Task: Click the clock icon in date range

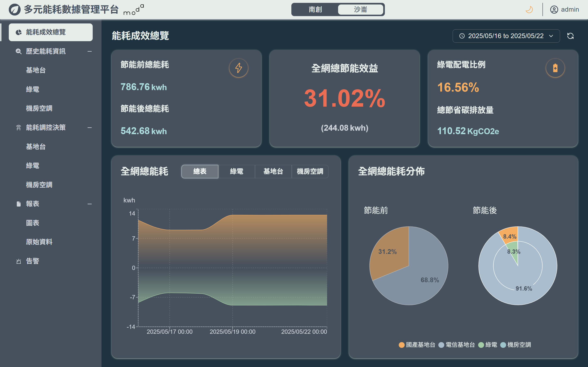Action: 462,36
